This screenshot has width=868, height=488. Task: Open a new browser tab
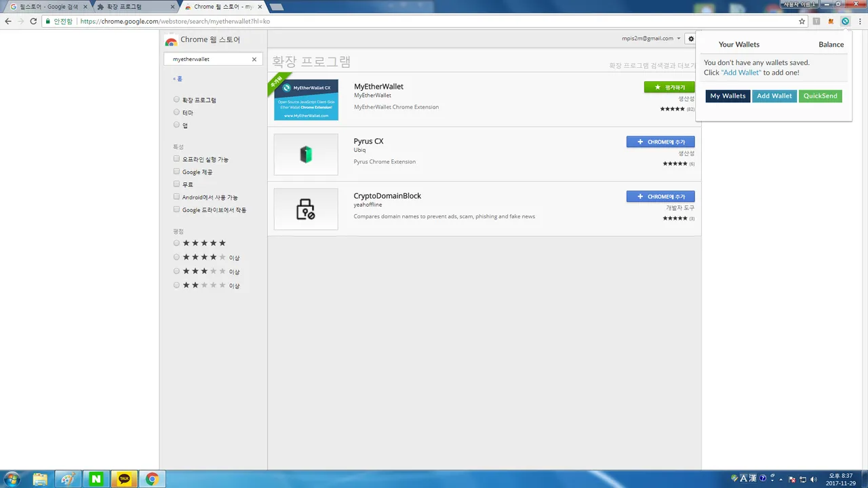(276, 7)
